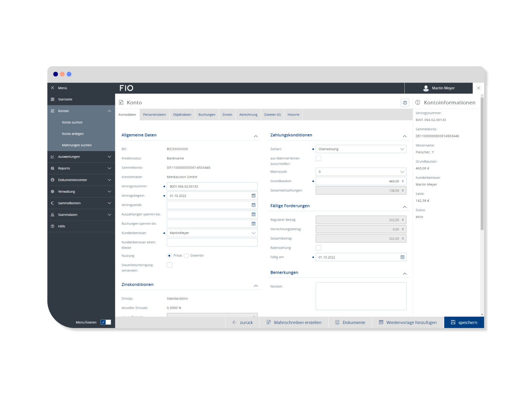This screenshot has width=532, height=405.
Task: Open calendar picker for Vertragsende
Action: coord(254,205)
